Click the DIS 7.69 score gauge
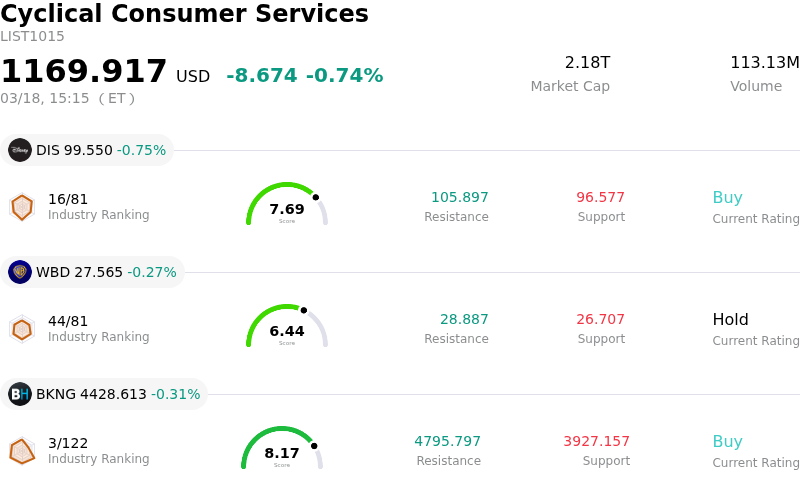The height and width of the screenshot is (488, 800). point(287,207)
